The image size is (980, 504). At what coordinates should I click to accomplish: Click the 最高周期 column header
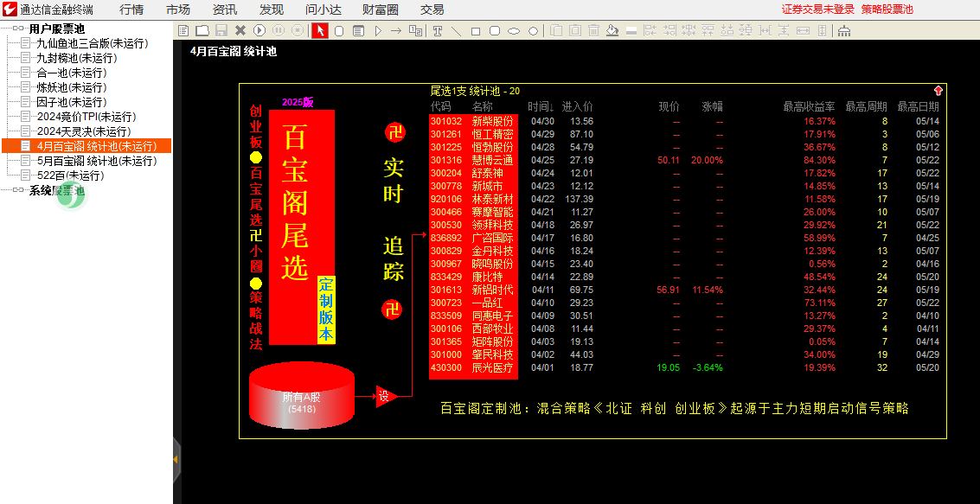tap(866, 106)
